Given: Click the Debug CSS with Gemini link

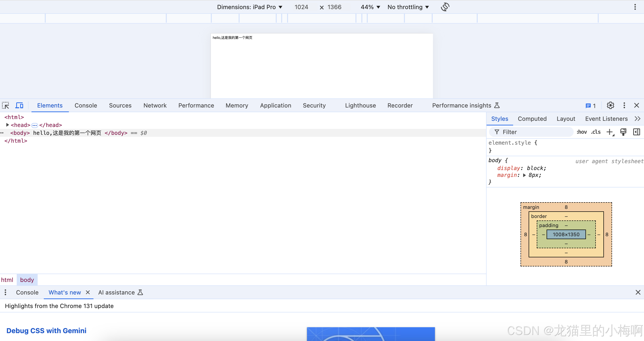Looking at the screenshot, I should (46, 330).
